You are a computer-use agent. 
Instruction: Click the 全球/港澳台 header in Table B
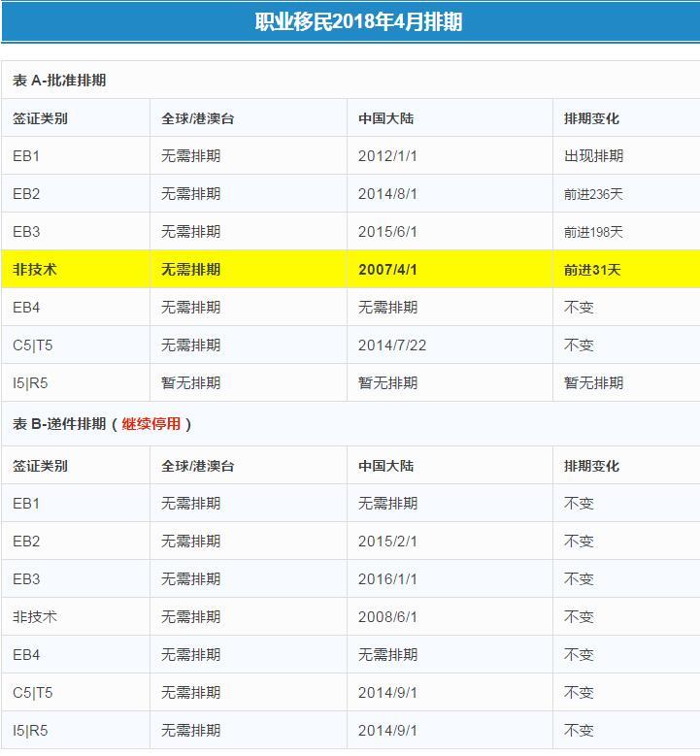198,466
